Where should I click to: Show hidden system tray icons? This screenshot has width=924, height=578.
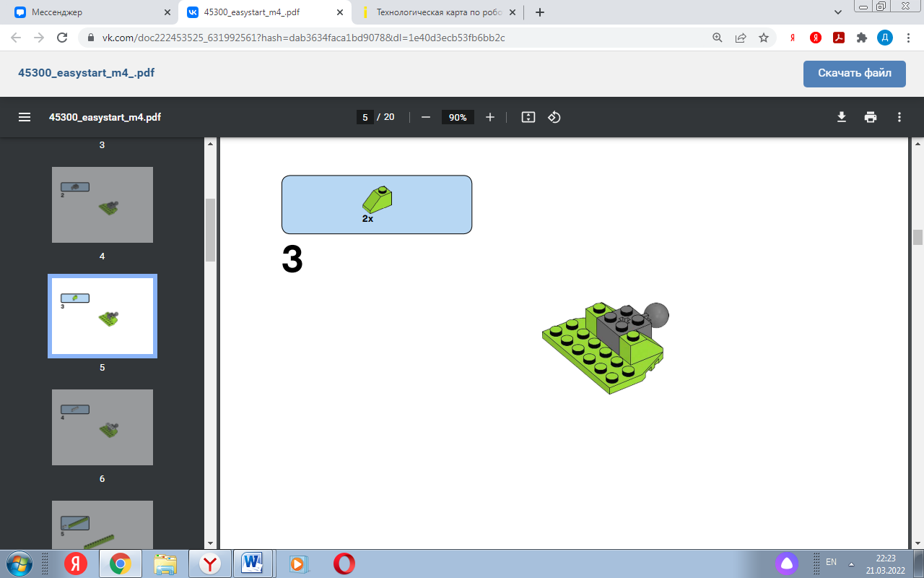(852, 563)
